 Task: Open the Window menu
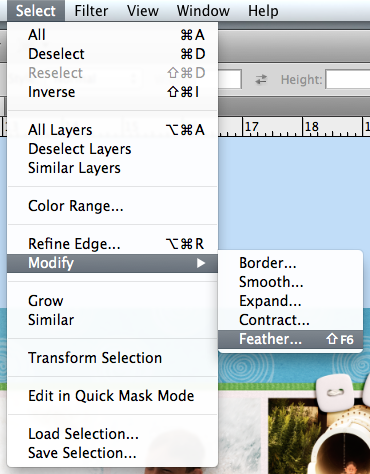point(203,11)
